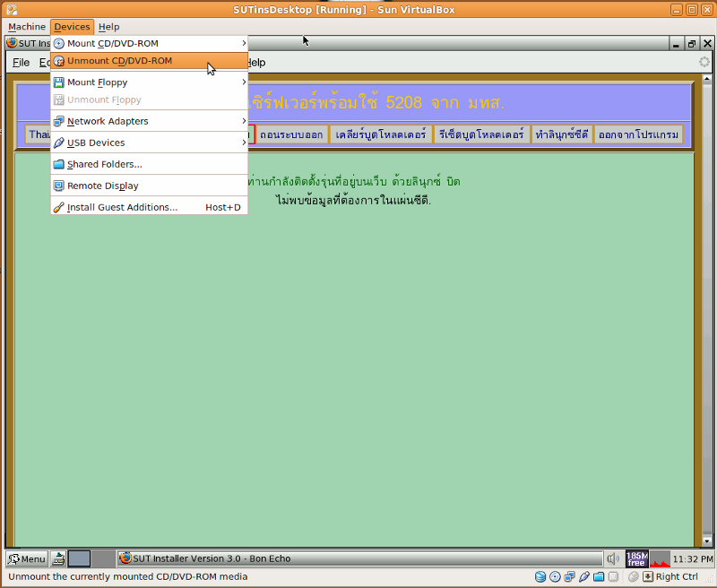Screen dimensions: 717x588
Task: Click the volume speaker icon in guest tray
Action: 613,558
